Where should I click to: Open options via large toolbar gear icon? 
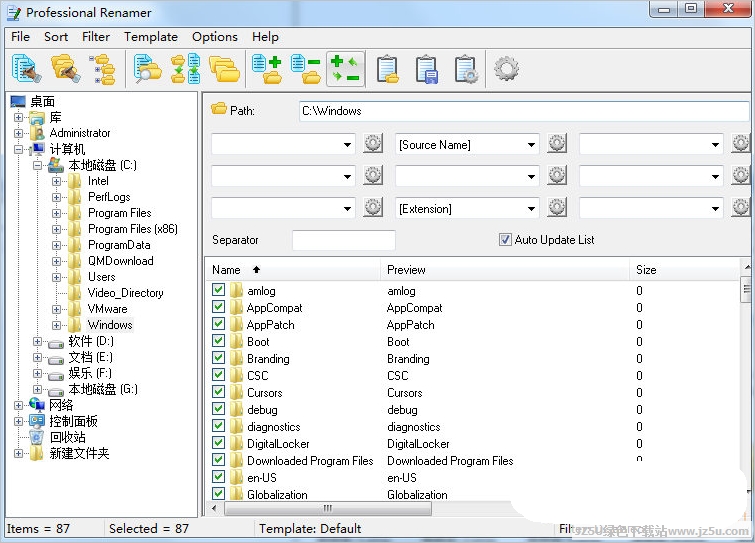point(506,69)
